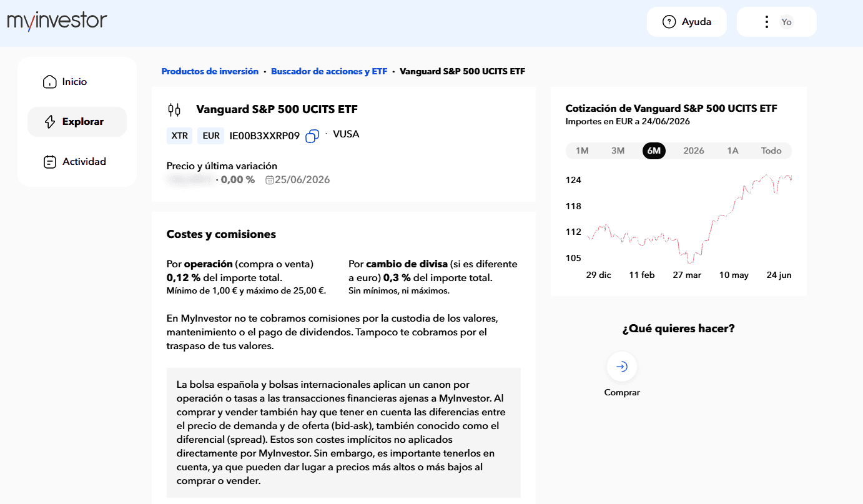This screenshot has width=863, height=504.
Task: Go to Inicio in the sidebar
Action: pos(77,82)
